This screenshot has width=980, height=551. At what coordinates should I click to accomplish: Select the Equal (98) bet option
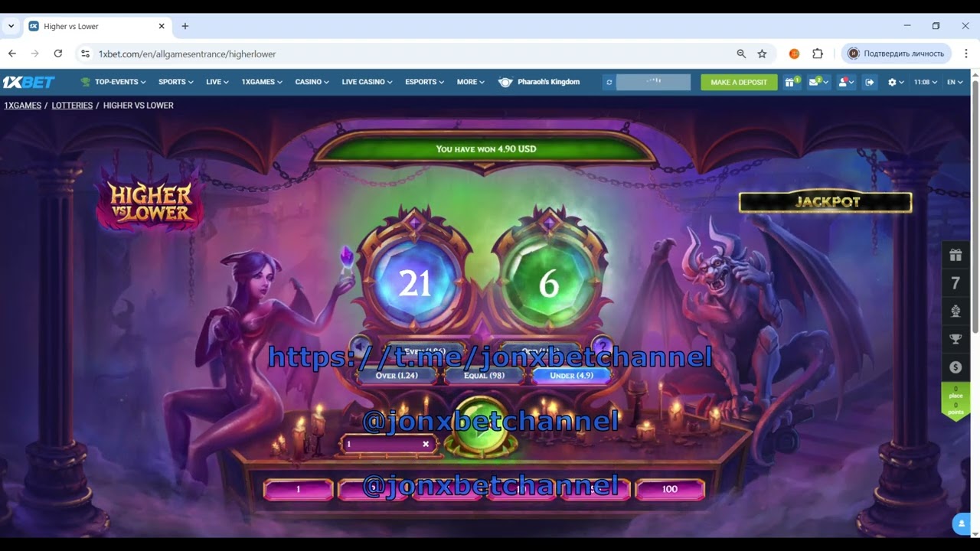pyautogui.click(x=485, y=376)
